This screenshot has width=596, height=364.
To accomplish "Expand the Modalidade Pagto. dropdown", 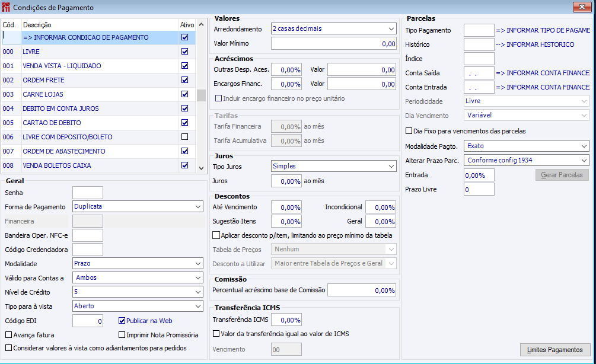I will tap(526, 146).
